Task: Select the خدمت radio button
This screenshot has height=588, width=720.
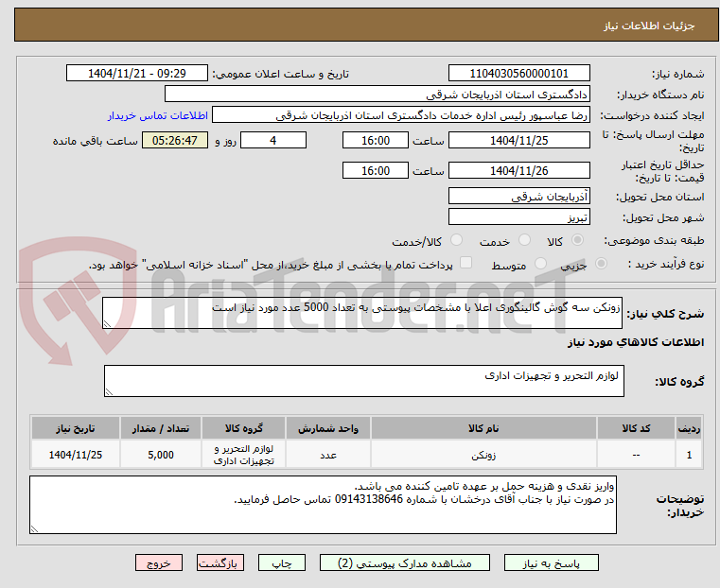Action: point(524,240)
